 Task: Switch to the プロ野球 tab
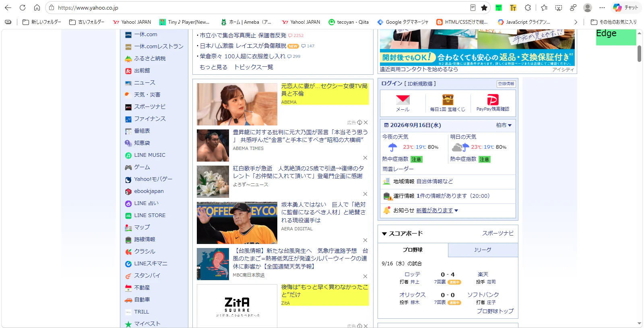point(413,250)
